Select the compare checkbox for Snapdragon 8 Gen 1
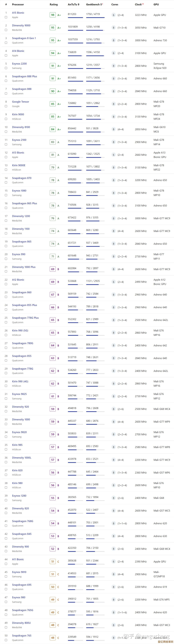Image resolution: width=174 pixels, height=644 pixels. [6, 43]
